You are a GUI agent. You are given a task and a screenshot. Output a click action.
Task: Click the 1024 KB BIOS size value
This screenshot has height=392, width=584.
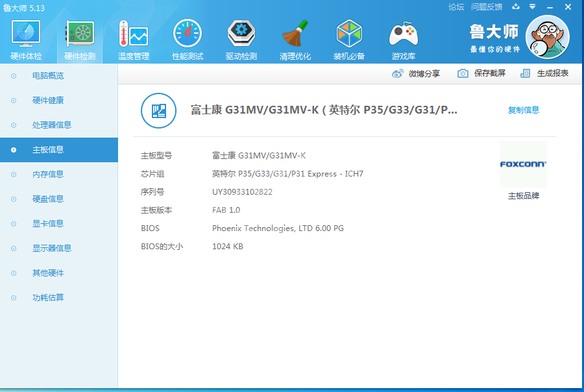[228, 247]
